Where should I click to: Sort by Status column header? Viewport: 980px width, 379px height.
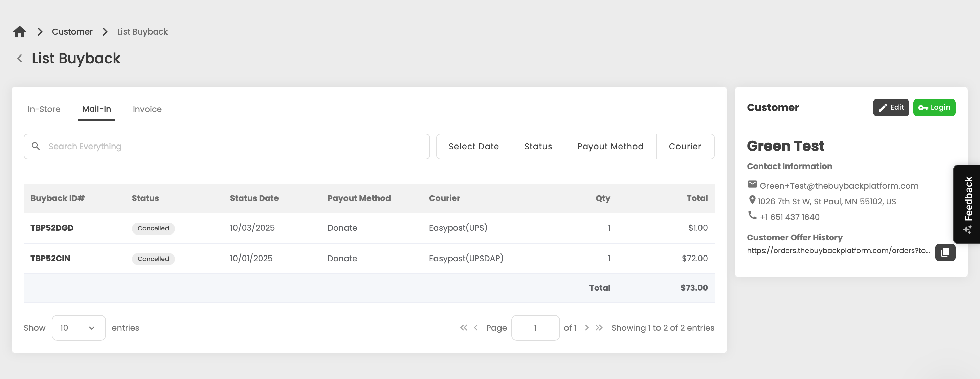point(145,198)
